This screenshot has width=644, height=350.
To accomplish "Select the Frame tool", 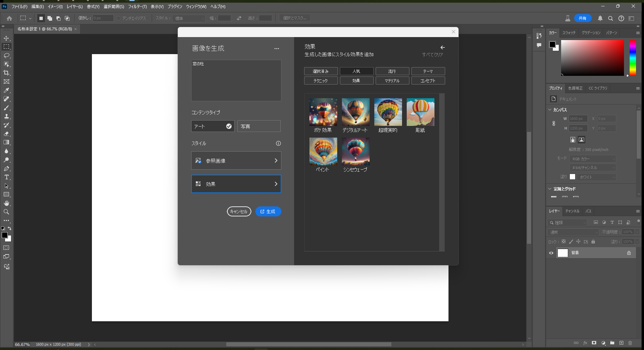I will [6, 81].
